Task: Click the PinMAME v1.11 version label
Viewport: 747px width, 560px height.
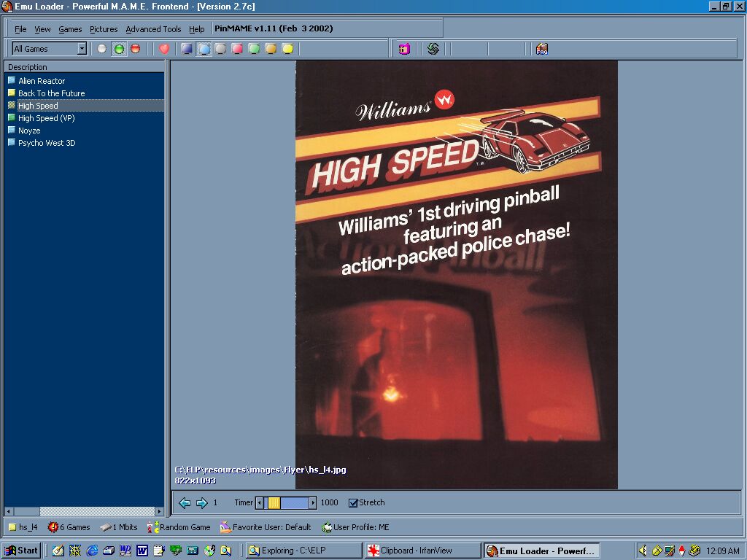Action: click(x=274, y=28)
